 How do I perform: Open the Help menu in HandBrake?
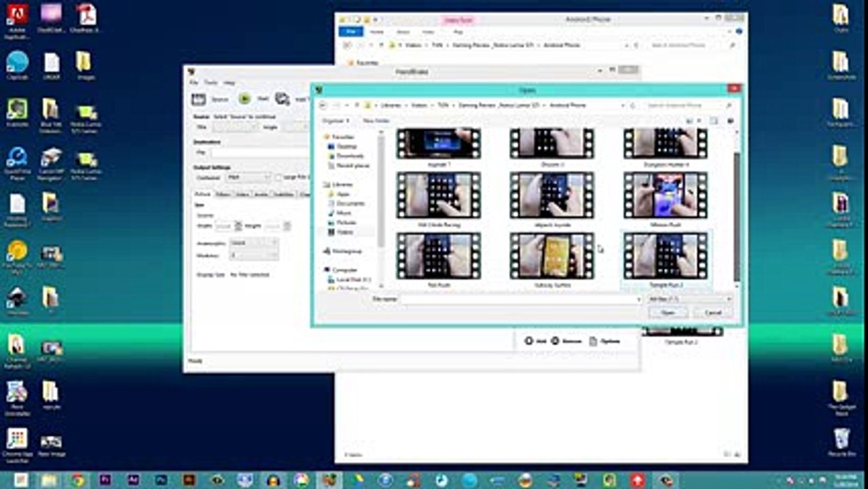pos(230,82)
